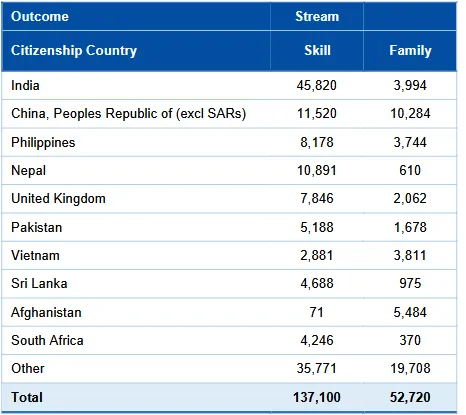Select Pakistan's Family value 1,678
Viewport: 466px width, 415px height.
point(410,228)
